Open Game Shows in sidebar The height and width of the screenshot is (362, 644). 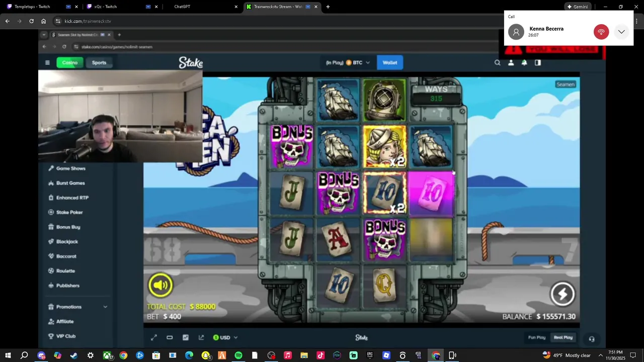[x=70, y=168]
